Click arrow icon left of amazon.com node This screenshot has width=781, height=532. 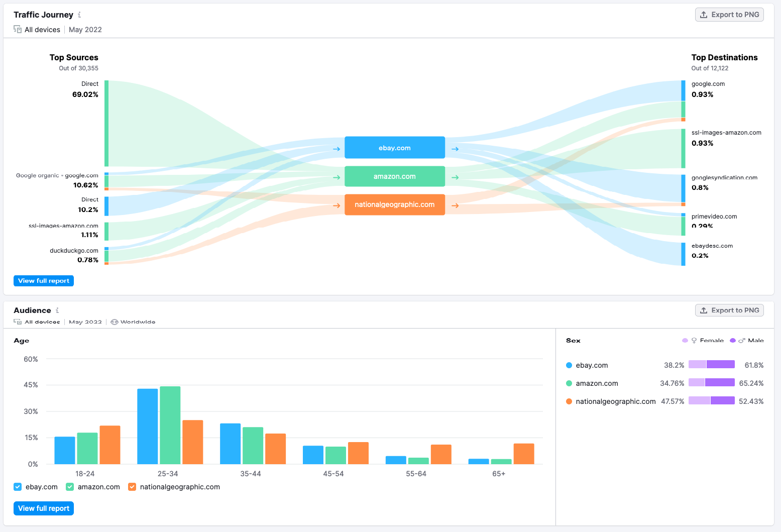336,177
